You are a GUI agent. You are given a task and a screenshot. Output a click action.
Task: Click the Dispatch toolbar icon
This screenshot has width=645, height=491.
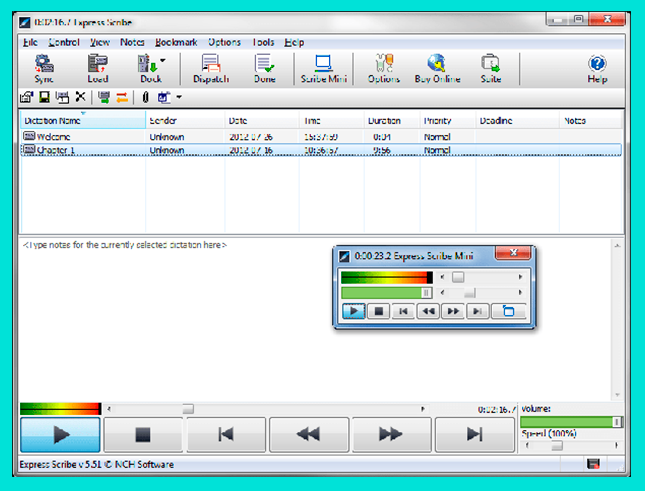pyautogui.click(x=211, y=68)
